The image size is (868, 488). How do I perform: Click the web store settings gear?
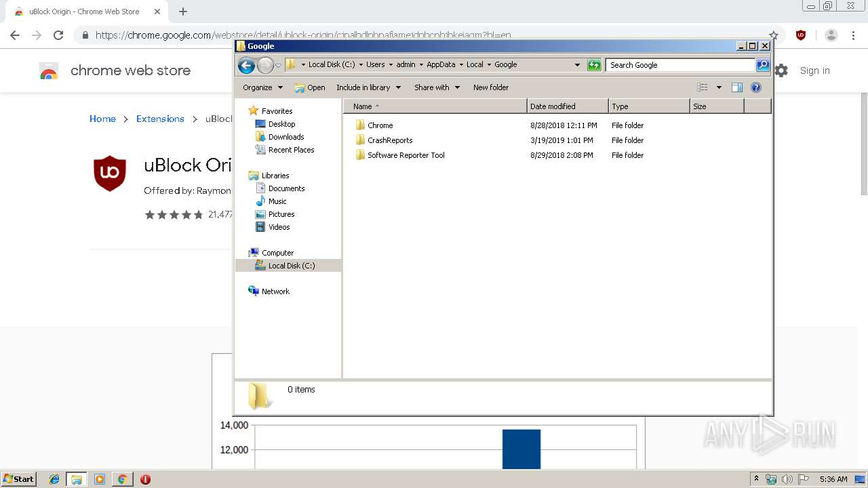(781, 70)
